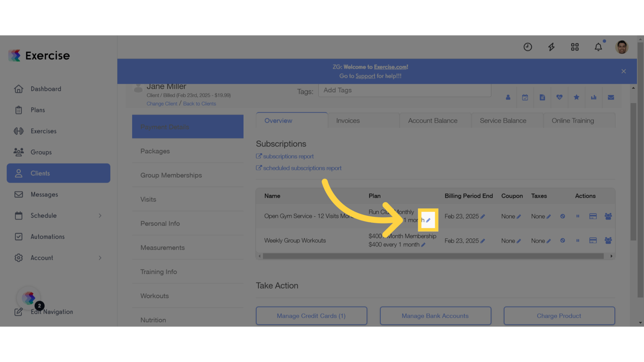Edit taxes for Open Gym Service row

tap(549, 216)
